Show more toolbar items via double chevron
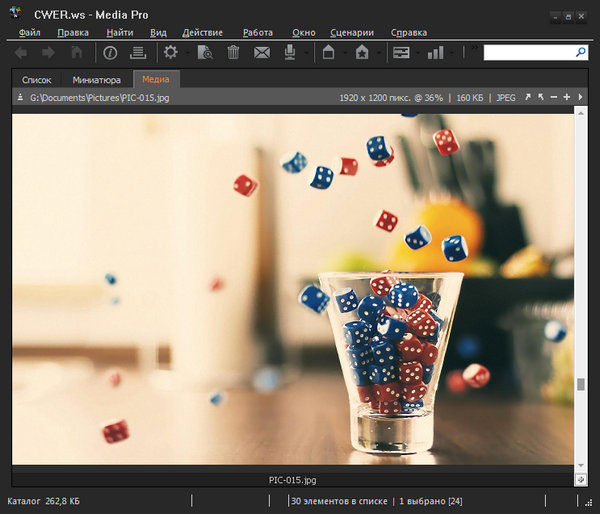The image size is (600, 514). [474, 48]
